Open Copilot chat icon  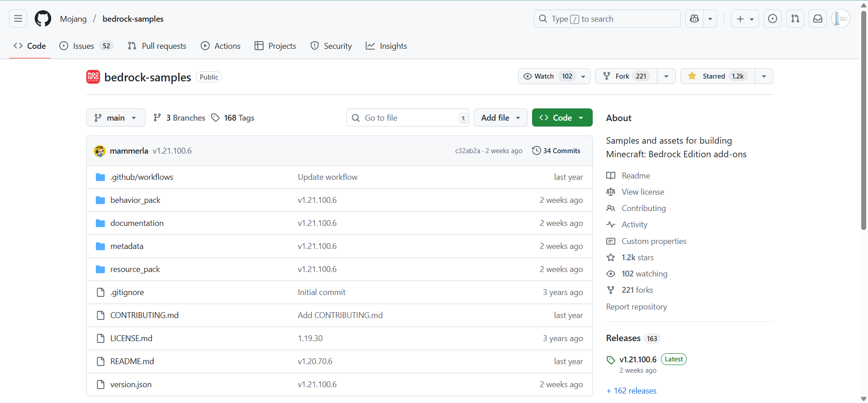[694, 19]
